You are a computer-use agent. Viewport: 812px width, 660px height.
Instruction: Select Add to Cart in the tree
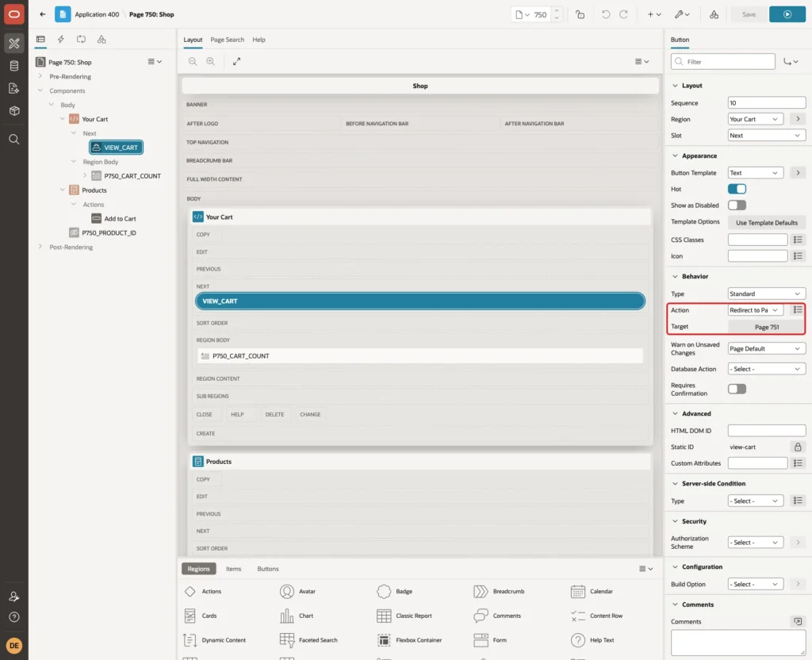coord(121,219)
